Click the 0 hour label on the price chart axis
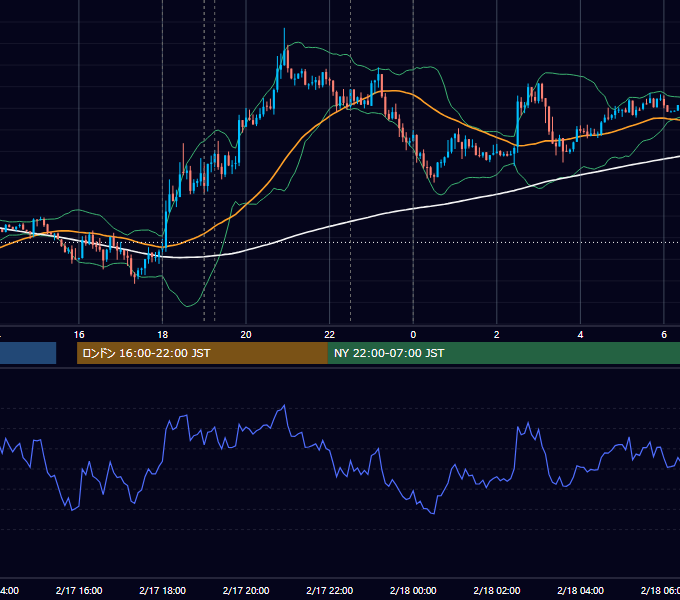The height and width of the screenshot is (600, 680). click(413, 335)
